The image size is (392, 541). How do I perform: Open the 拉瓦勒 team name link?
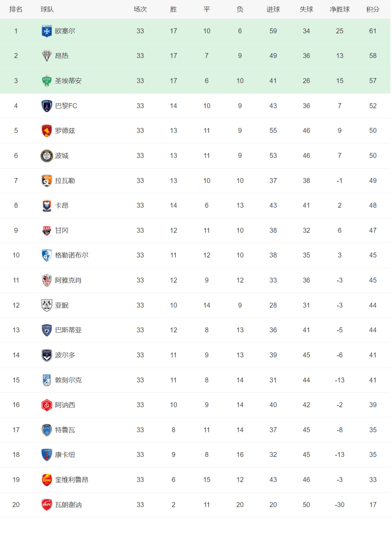65,180
